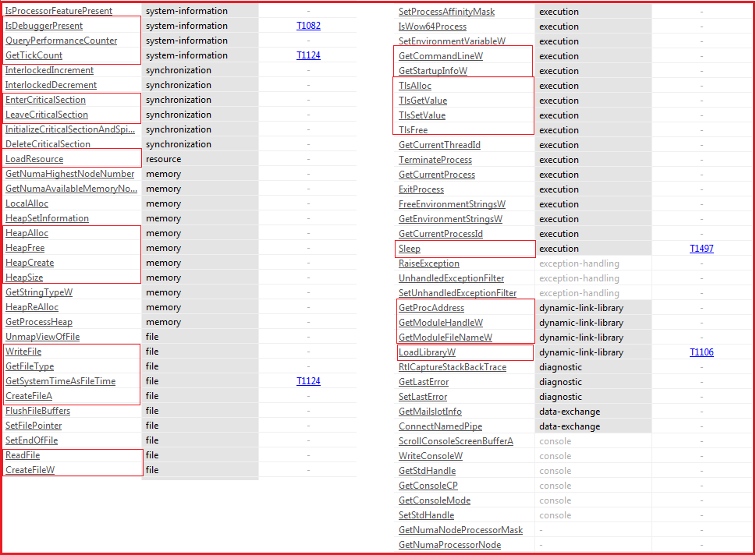This screenshot has height=555, width=756.
Task: Click the SetProcessAffinityMask link
Action: click(x=446, y=12)
